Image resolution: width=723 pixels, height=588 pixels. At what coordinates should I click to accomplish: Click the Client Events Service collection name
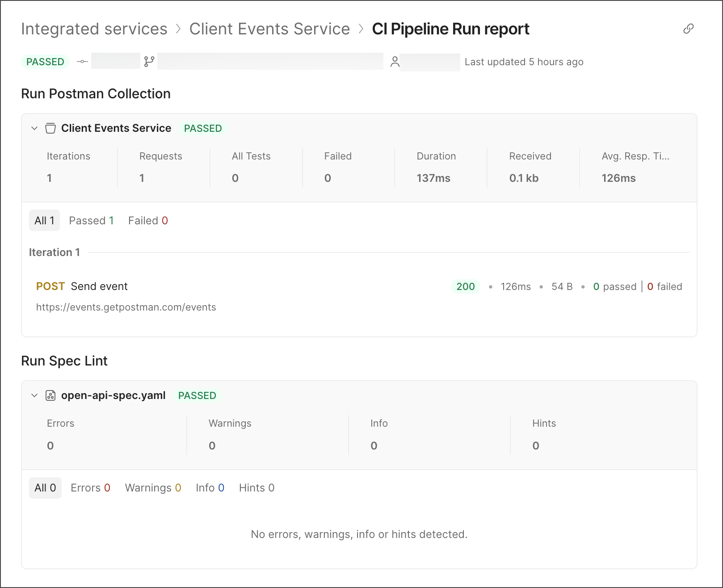[x=116, y=128]
